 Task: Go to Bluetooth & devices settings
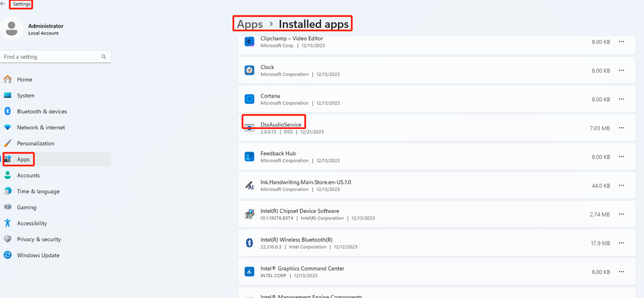(x=42, y=111)
